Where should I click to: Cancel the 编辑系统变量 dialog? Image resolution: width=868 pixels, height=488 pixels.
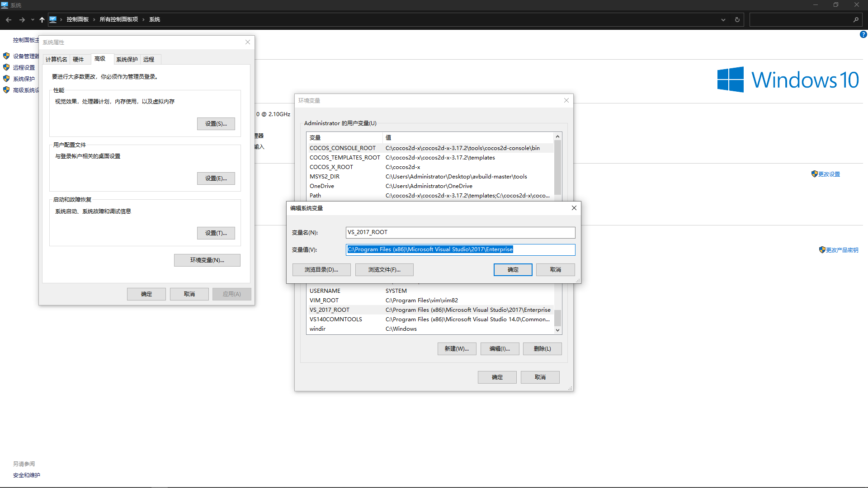coord(556,269)
